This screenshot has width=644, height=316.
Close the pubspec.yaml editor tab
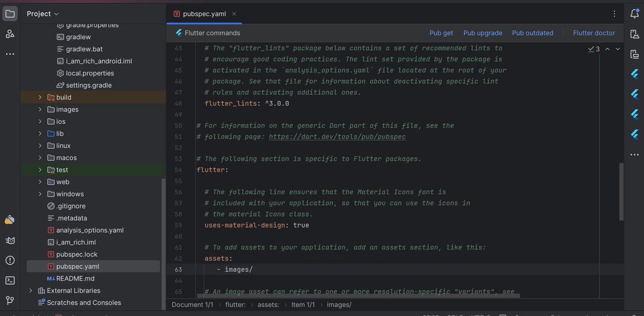point(234,14)
